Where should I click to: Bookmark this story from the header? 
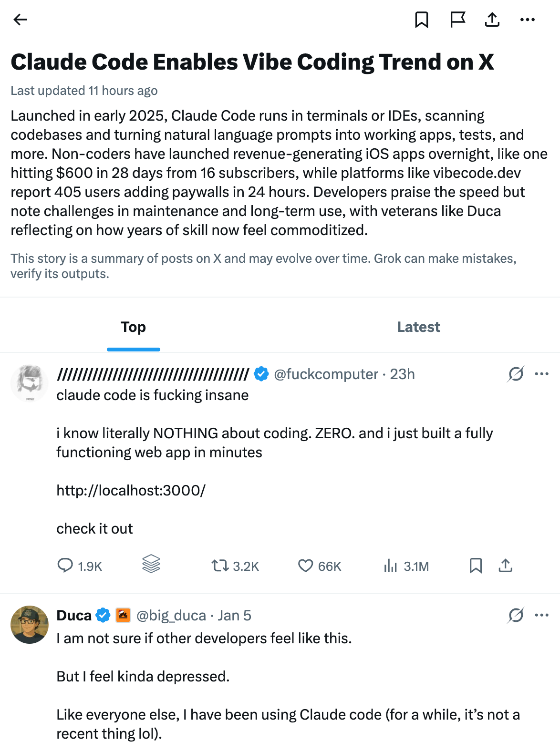(x=421, y=20)
